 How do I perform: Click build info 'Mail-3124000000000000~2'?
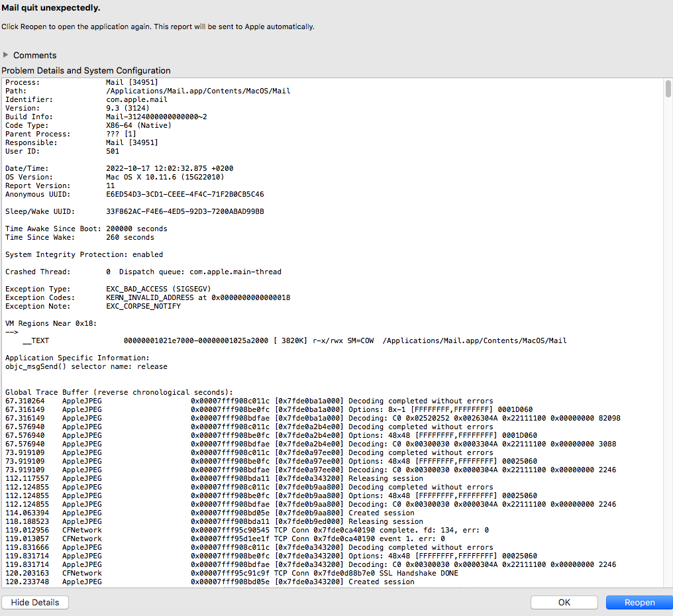157,117
